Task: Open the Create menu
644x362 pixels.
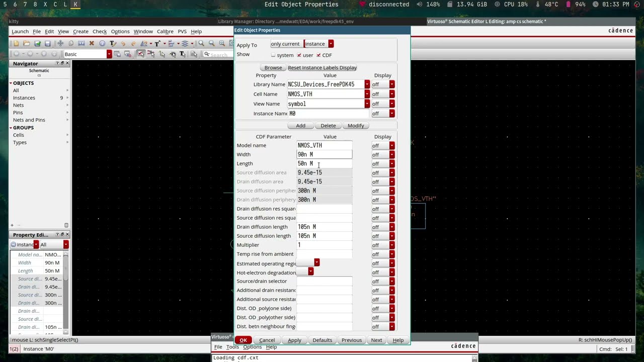Action: point(80,31)
